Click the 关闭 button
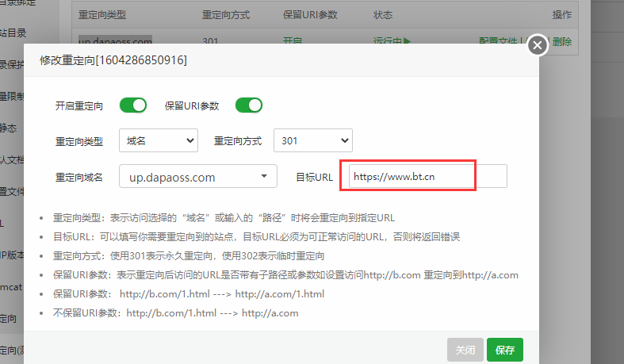The width and height of the screenshot is (624, 364). (x=465, y=350)
